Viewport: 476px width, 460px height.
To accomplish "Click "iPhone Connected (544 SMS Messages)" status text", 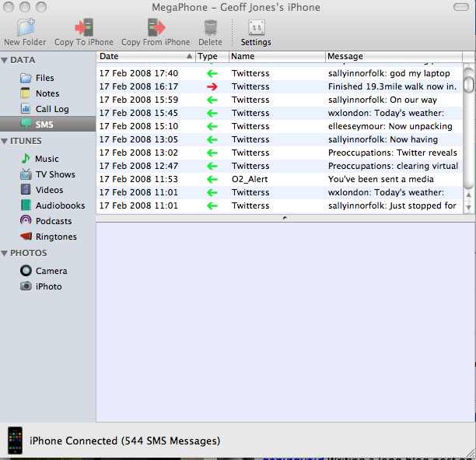I will pos(124,441).
